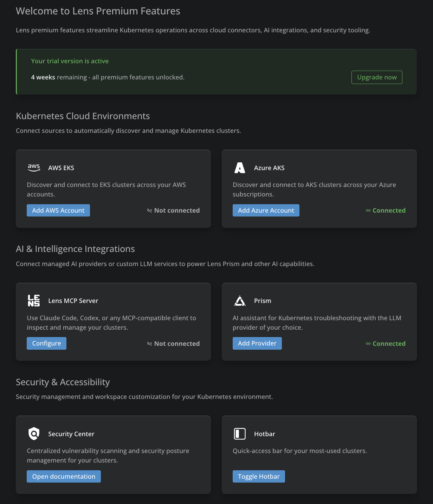Click the Lens MCP Server description text
This screenshot has width=433, height=504.
click(111, 323)
